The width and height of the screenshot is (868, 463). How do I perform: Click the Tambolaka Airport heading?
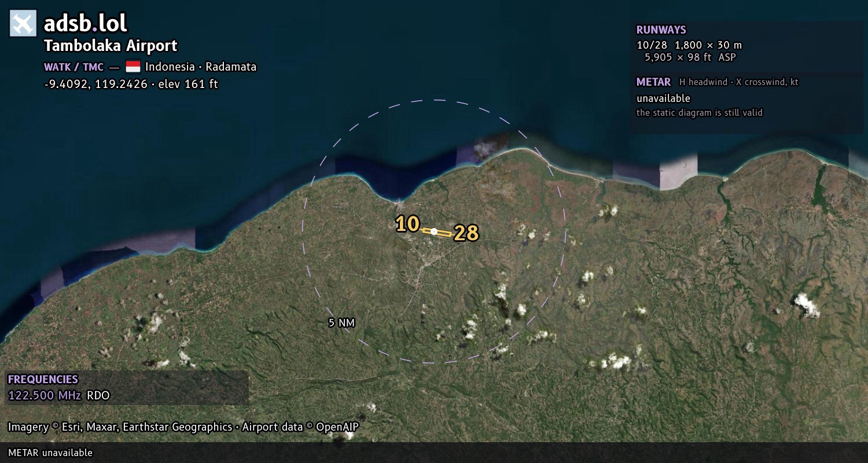pyautogui.click(x=111, y=46)
